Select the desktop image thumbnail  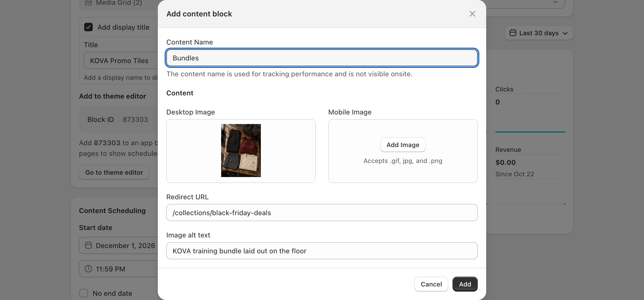pos(241,151)
